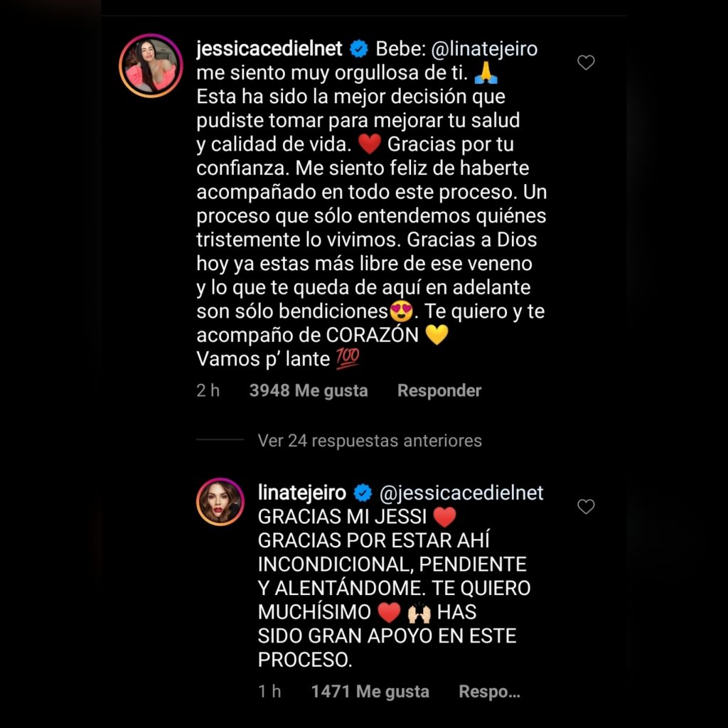Click the 2 h timestamp on first comment
The image size is (728, 728).
pos(208,390)
